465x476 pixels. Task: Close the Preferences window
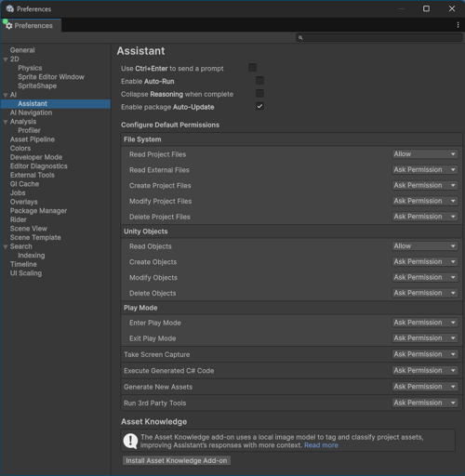point(452,8)
